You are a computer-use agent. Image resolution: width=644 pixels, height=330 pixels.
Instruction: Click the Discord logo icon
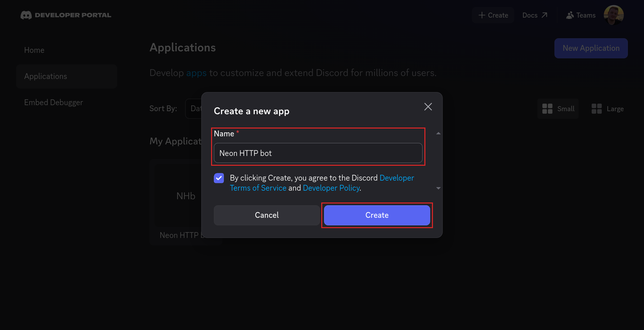(x=26, y=15)
